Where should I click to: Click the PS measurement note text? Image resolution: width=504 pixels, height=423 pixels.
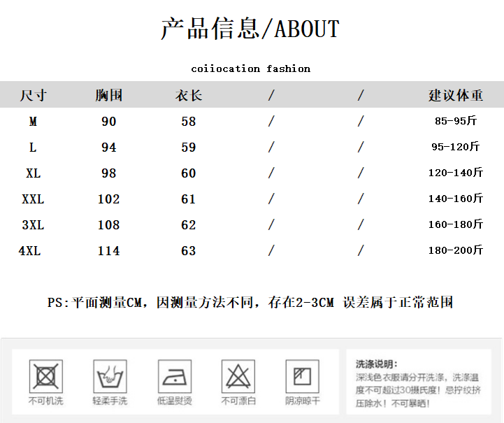click(250, 303)
